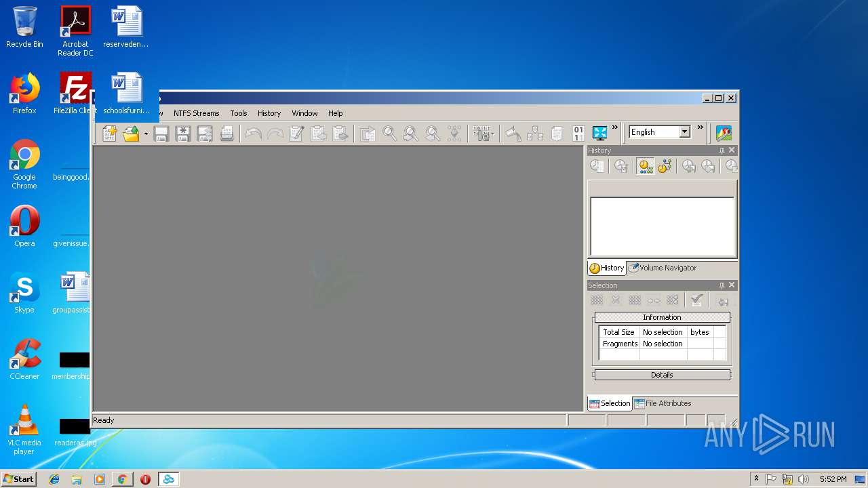Switch to the Volume Navigator tab
The height and width of the screenshot is (488, 868).
[662, 268]
